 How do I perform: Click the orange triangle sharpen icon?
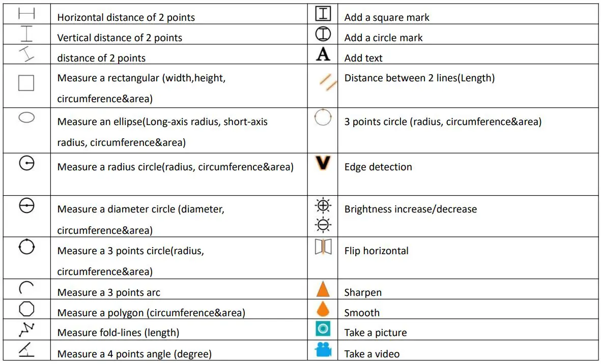tap(323, 289)
